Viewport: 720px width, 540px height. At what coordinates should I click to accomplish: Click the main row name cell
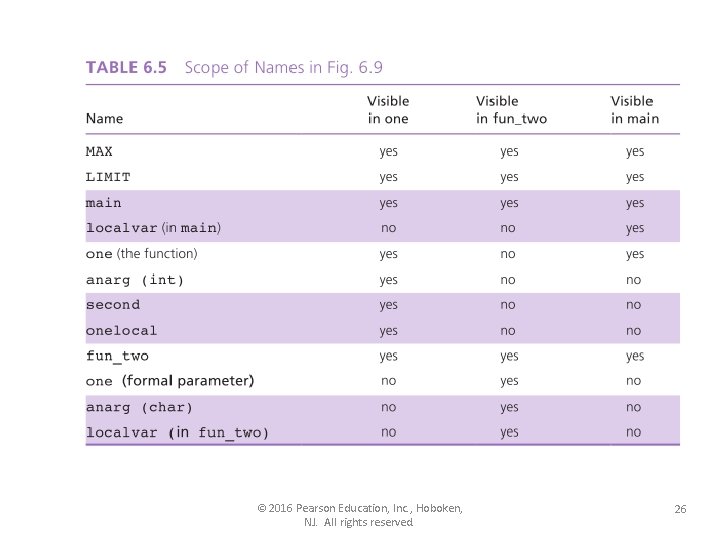(104, 203)
